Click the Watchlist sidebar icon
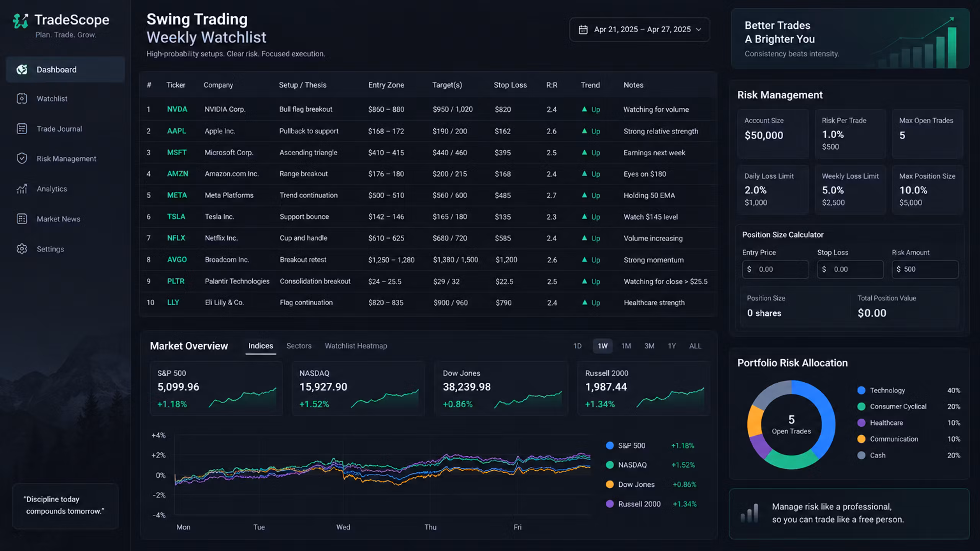Screen dimensions: 980x551 click(x=22, y=98)
